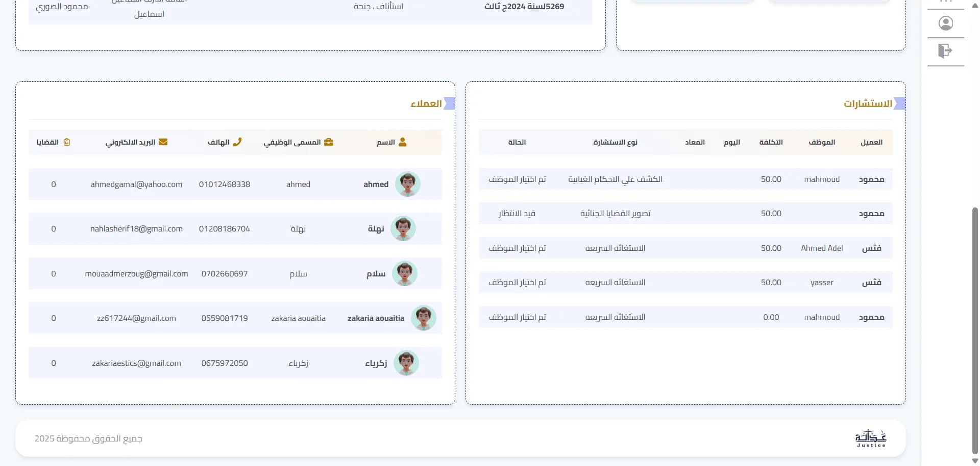
Task: Click phone number 0675972050
Action: click(x=225, y=363)
